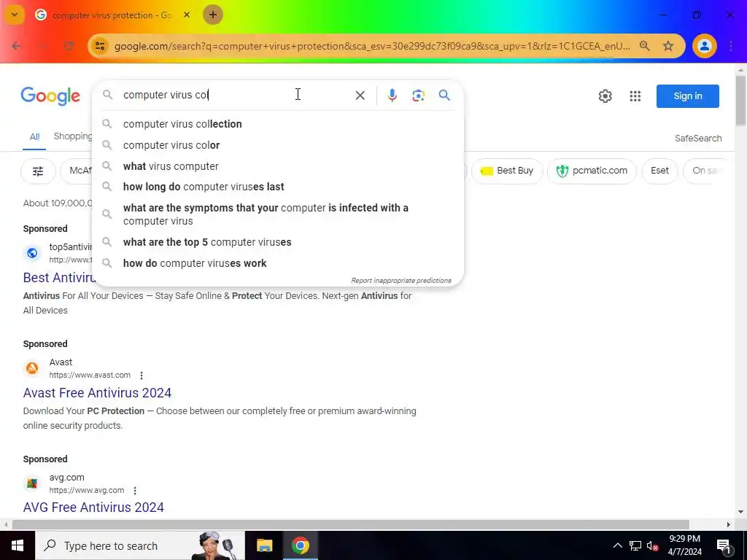Click the avg.com favicon
Screen dimensions: 747x560
coord(32,483)
